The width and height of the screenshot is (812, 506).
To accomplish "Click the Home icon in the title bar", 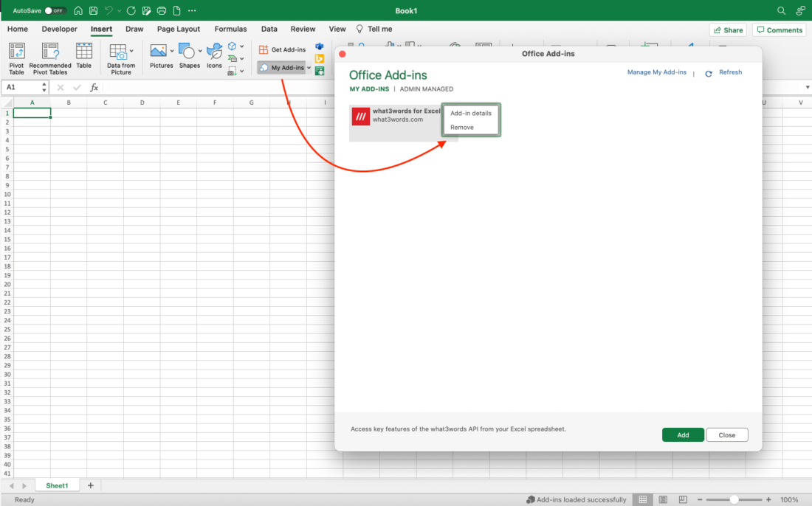I will click(78, 10).
